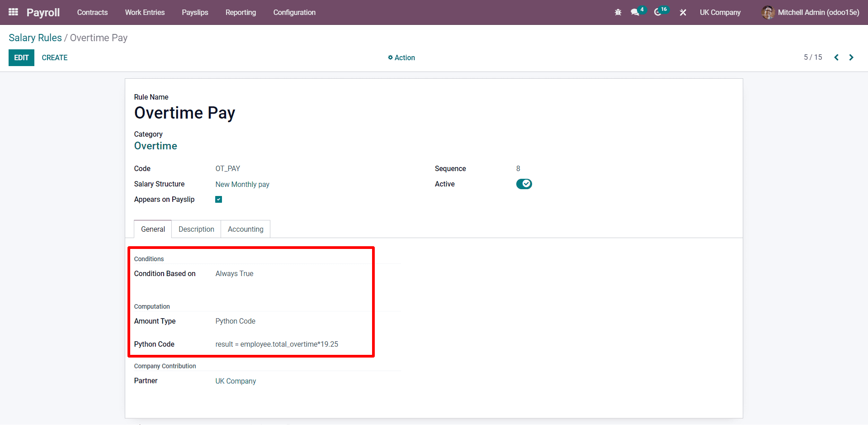The width and height of the screenshot is (868, 425).
Task: Open the Configuration menu
Action: tap(294, 12)
